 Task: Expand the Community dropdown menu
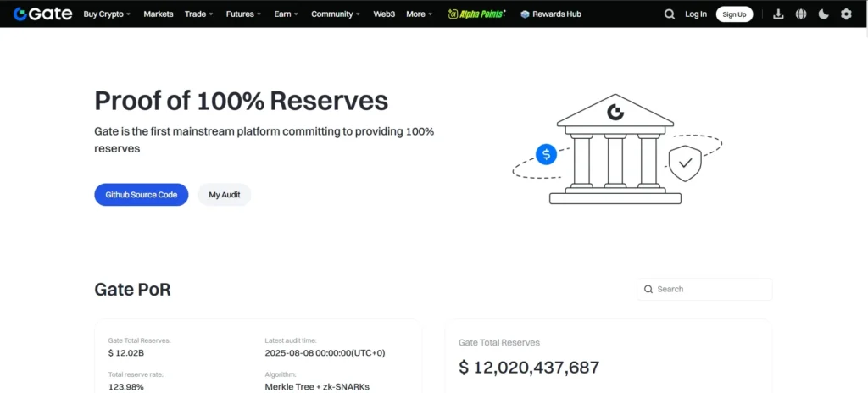336,14
